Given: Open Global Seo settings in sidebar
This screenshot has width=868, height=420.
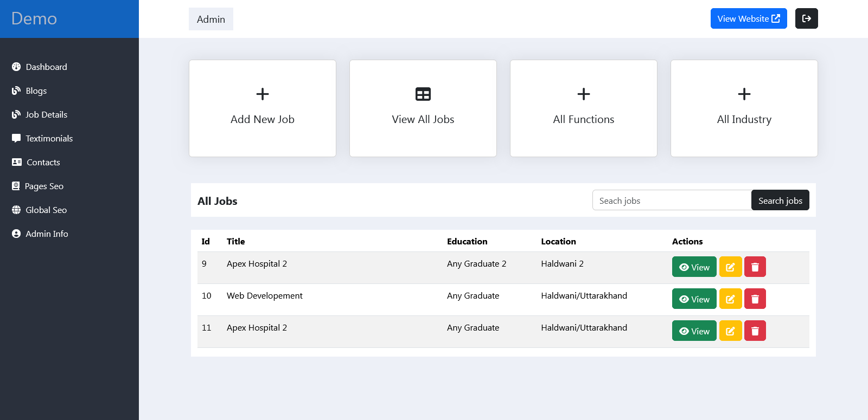Looking at the screenshot, I should point(46,210).
